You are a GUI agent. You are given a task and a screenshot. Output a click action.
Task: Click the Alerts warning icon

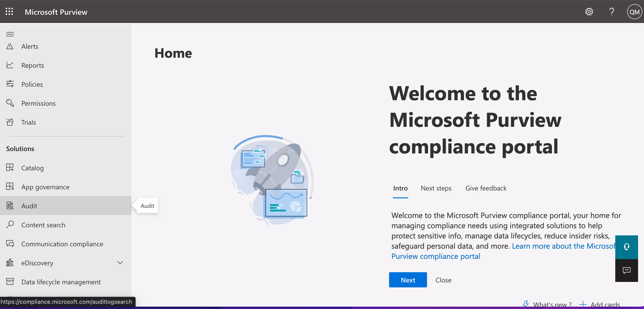pyautogui.click(x=10, y=46)
